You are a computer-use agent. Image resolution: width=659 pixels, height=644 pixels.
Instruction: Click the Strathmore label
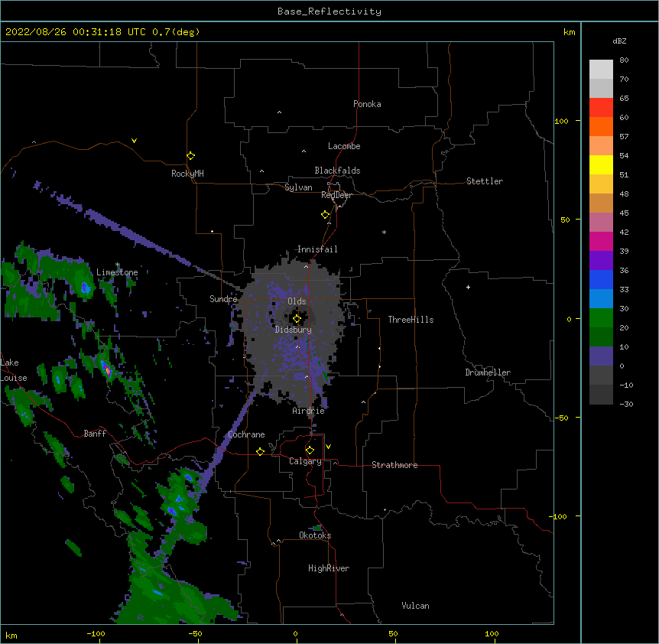click(394, 465)
